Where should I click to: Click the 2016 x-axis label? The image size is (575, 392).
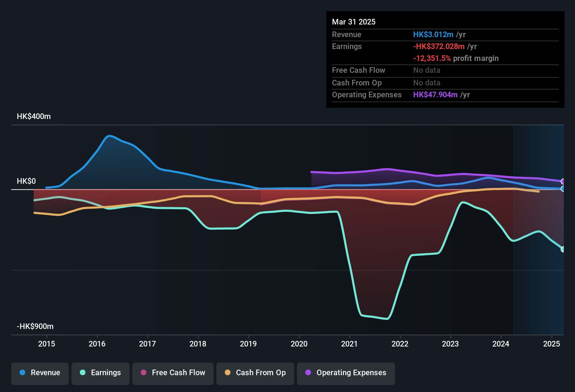click(97, 344)
